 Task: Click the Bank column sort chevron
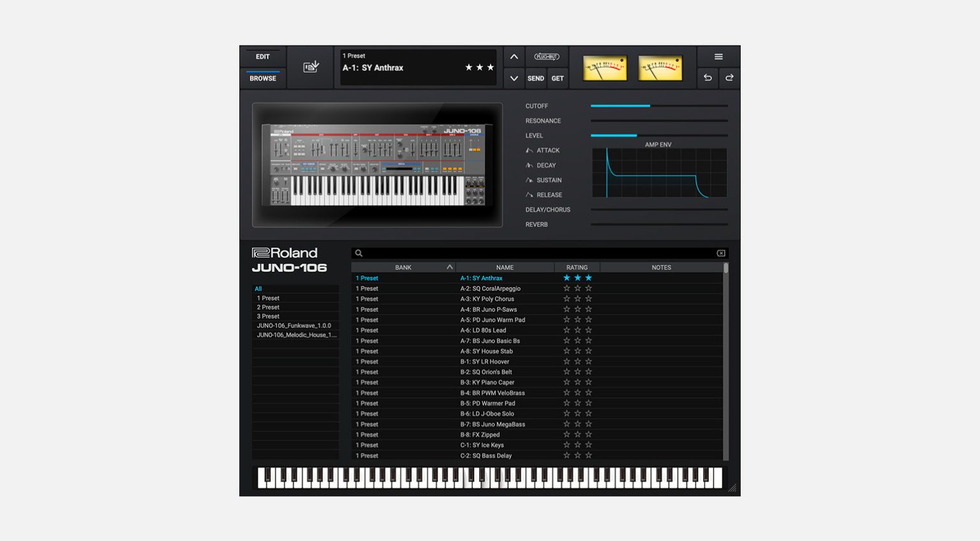pos(449,267)
